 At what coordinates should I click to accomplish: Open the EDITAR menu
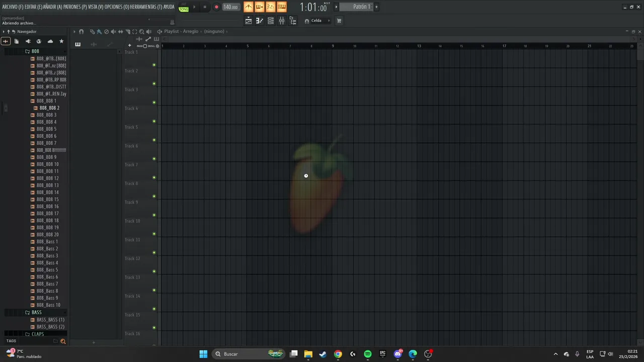(x=34, y=7)
